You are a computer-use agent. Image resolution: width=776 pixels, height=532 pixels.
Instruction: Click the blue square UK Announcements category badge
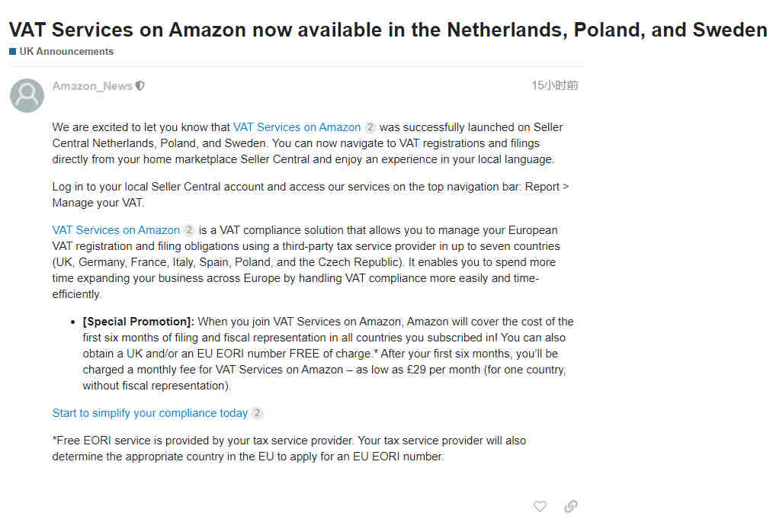[12, 52]
